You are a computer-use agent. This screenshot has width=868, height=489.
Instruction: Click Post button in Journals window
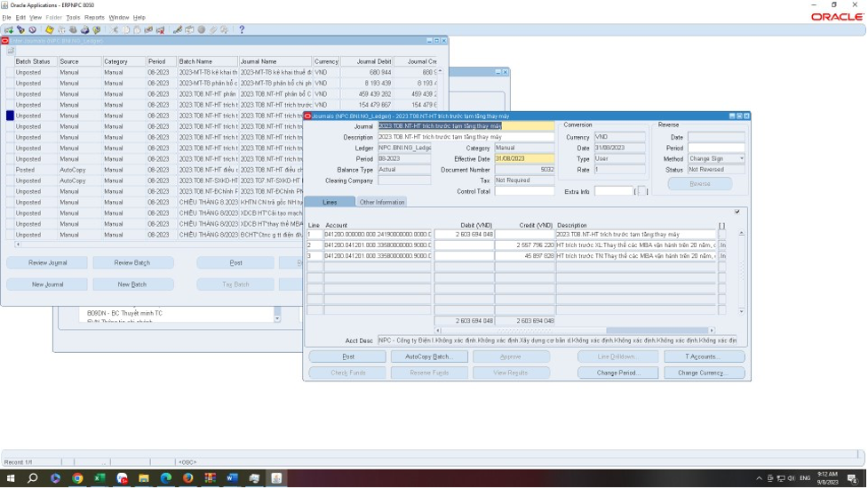point(347,357)
